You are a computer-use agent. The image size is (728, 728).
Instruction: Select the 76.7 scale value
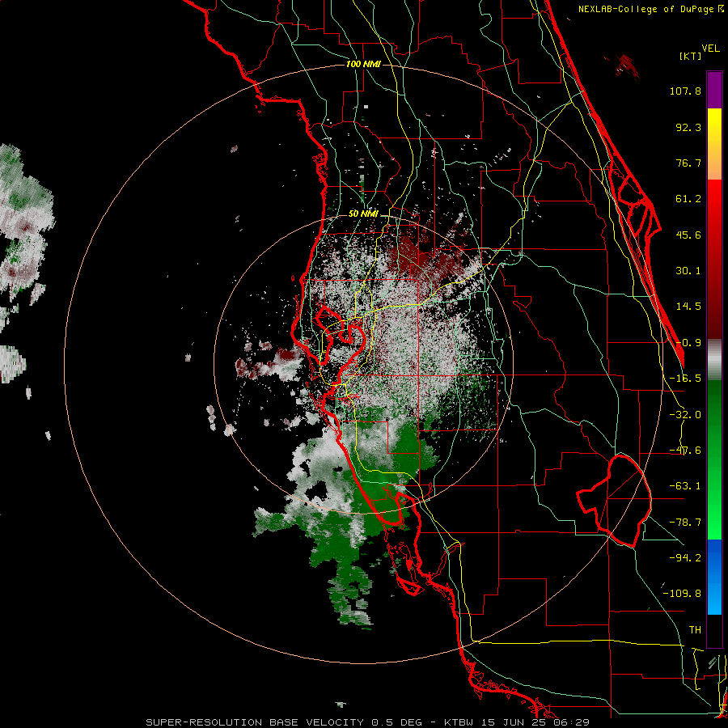click(x=688, y=163)
